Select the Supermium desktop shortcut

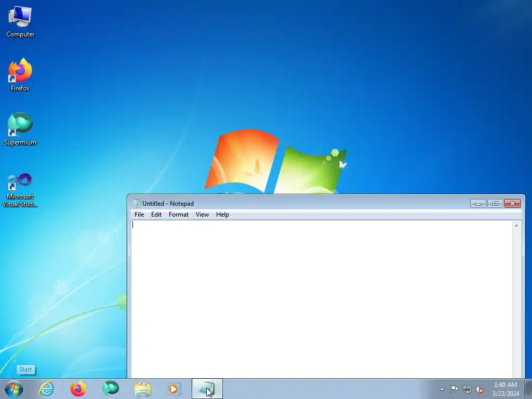coord(20,129)
